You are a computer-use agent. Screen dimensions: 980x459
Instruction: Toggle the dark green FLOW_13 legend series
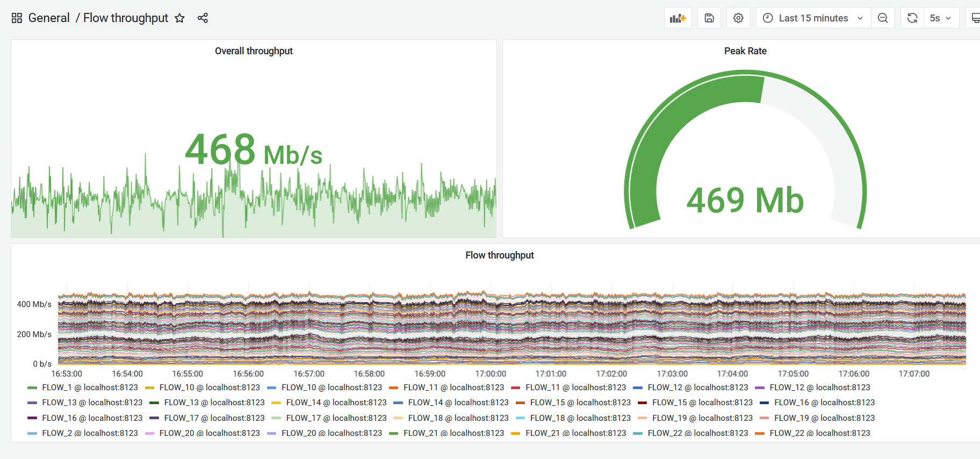tap(214, 403)
